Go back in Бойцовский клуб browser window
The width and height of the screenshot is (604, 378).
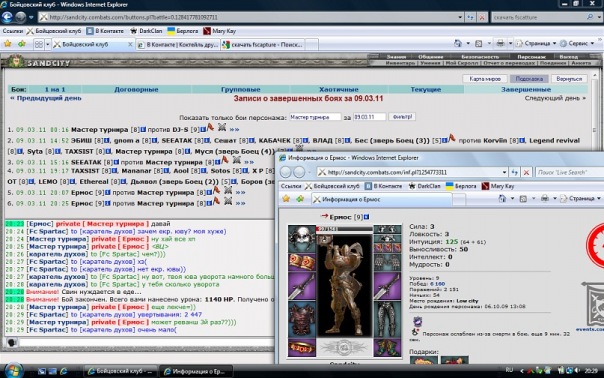pyautogui.click(x=7, y=17)
